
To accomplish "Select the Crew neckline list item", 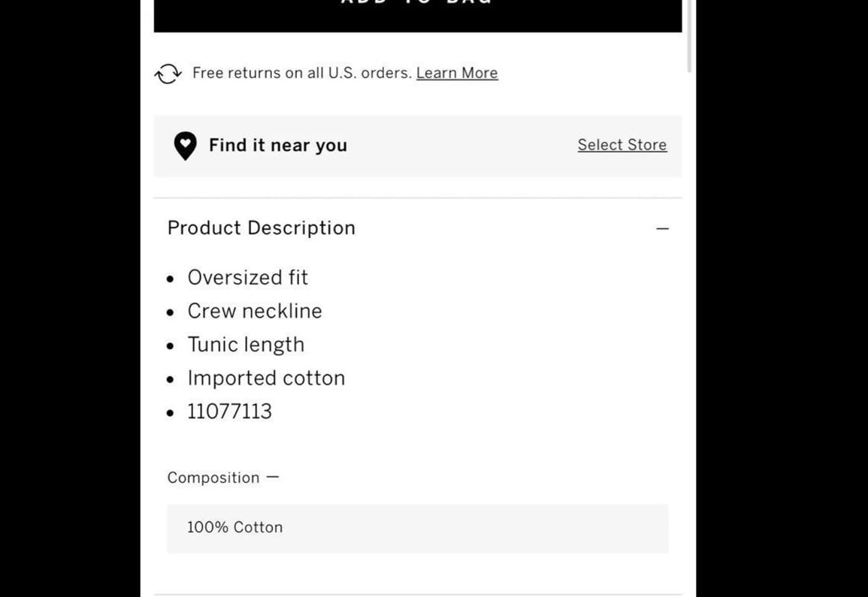I will click(x=255, y=311).
